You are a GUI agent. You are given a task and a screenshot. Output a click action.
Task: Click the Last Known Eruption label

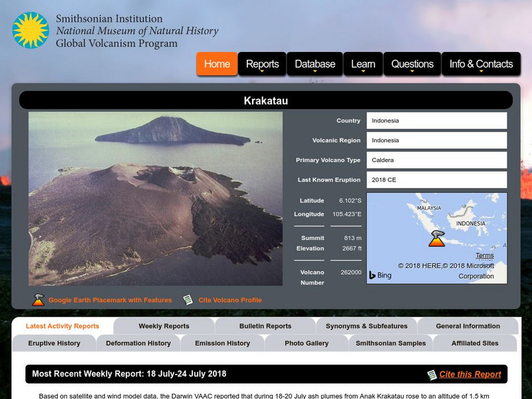click(x=329, y=180)
